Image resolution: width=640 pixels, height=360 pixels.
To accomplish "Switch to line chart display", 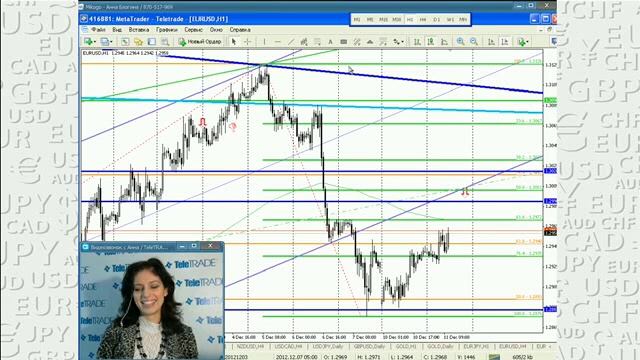I will [444, 42].
